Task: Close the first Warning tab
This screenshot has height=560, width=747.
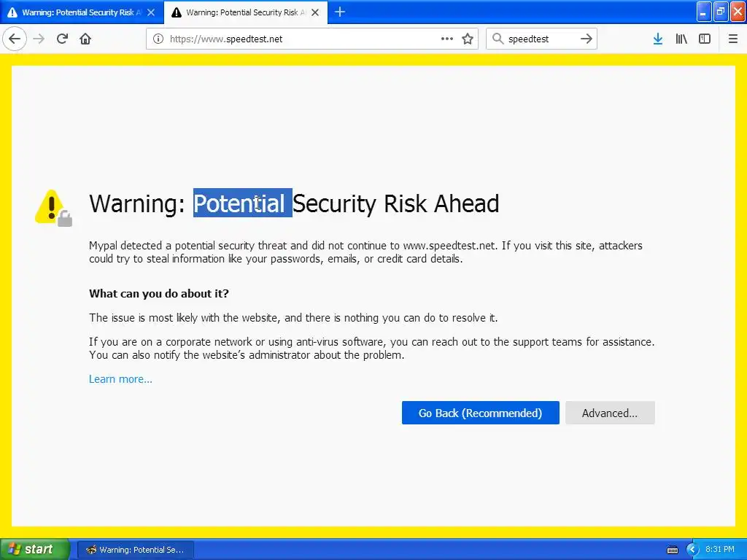Action: click(151, 12)
